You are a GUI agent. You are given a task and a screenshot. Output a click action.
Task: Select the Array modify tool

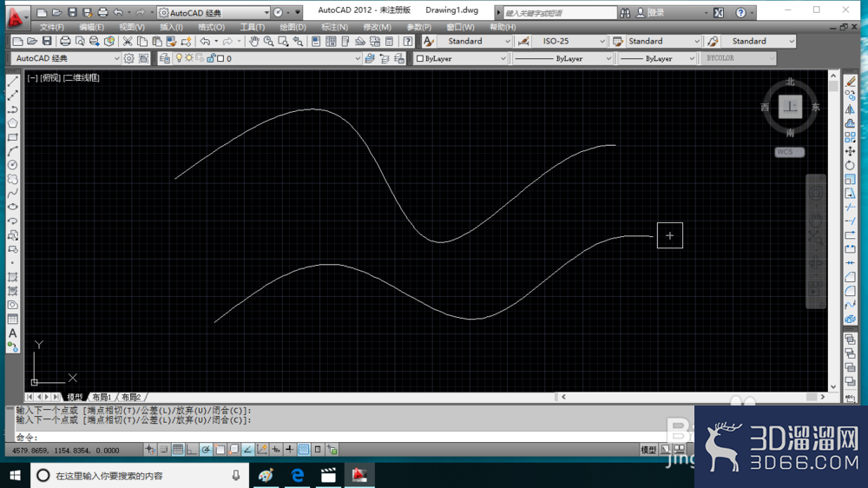pyautogui.click(x=851, y=137)
